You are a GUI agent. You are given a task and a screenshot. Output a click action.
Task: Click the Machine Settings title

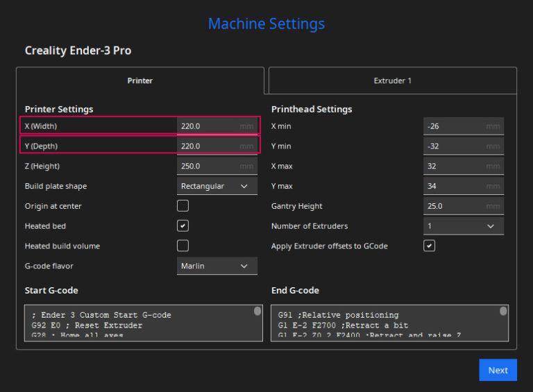(x=266, y=24)
